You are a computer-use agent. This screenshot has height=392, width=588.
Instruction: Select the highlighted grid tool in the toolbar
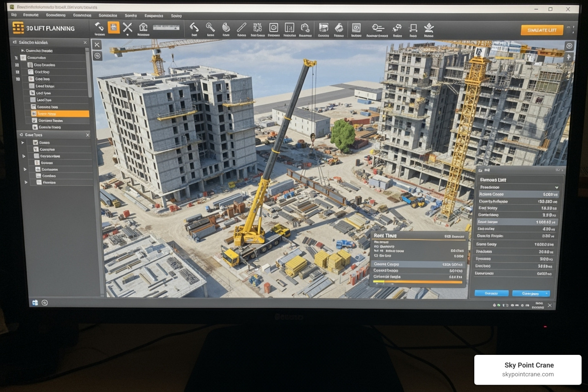point(114,28)
